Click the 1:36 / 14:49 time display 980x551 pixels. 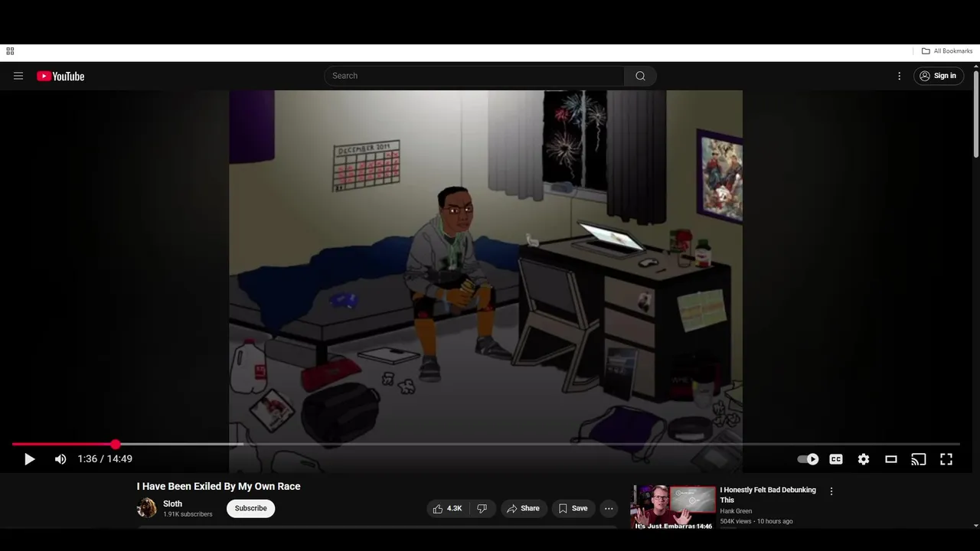[105, 459]
